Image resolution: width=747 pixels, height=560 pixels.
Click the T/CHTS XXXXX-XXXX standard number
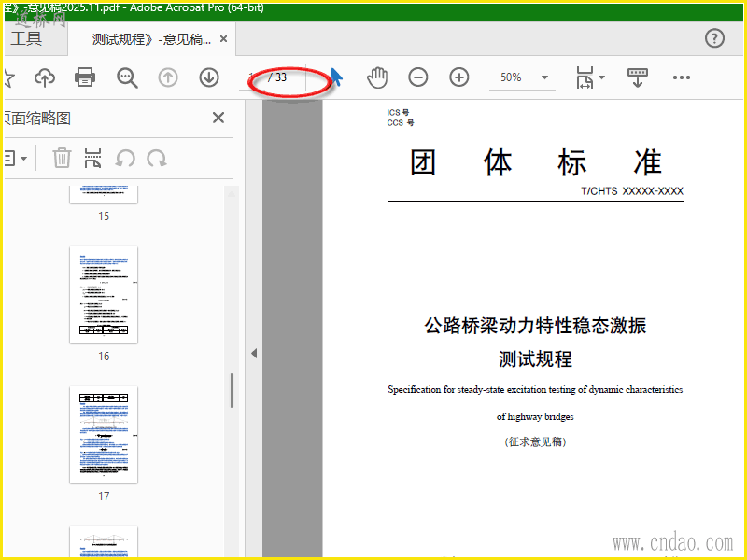632,191
